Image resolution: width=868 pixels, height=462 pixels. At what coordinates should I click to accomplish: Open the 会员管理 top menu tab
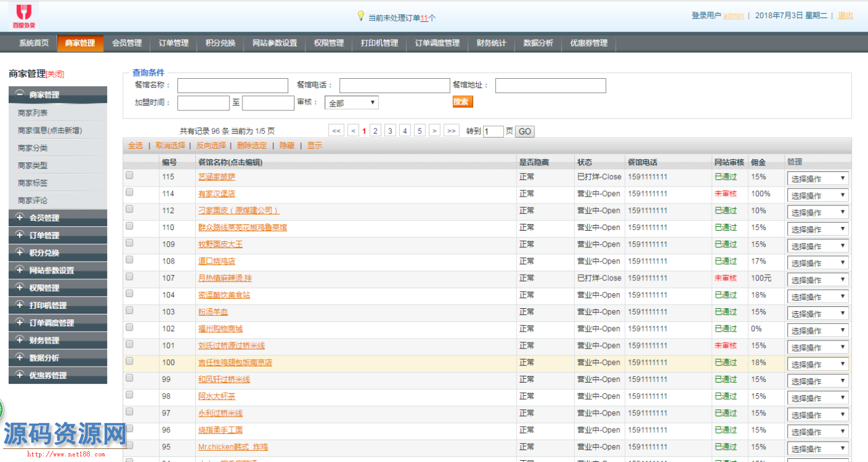(x=127, y=43)
